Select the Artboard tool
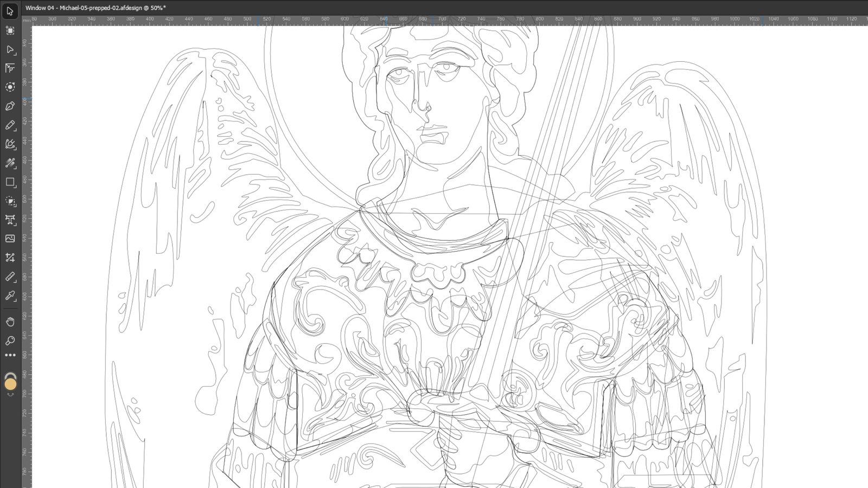Screen dimensions: 868x488 click(x=10, y=30)
